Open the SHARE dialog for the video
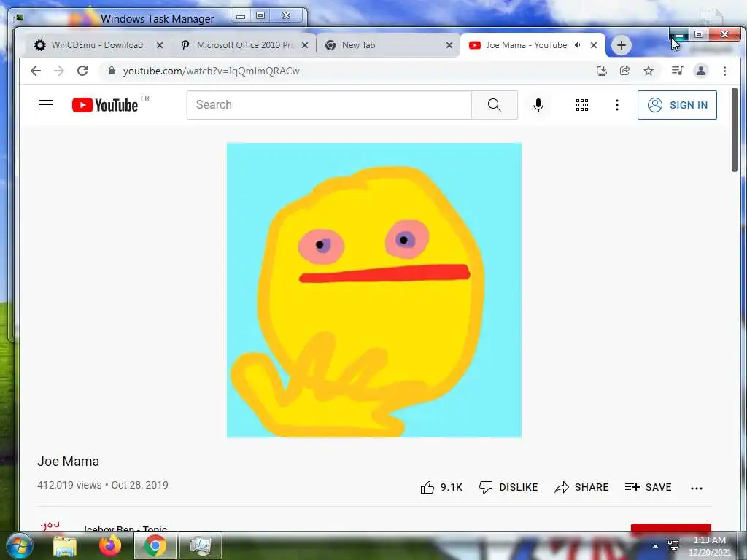This screenshot has width=747, height=560. coord(581,487)
